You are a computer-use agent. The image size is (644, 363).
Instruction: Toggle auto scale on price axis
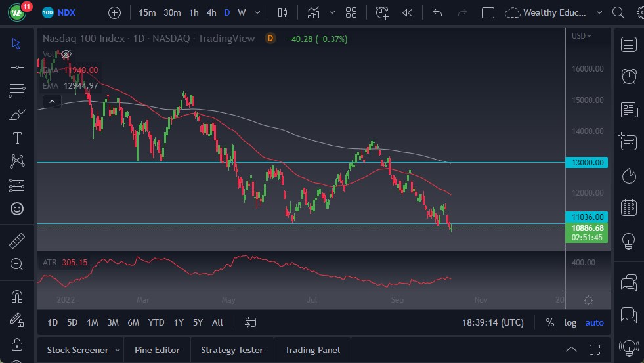pyautogui.click(x=594, y=322)
